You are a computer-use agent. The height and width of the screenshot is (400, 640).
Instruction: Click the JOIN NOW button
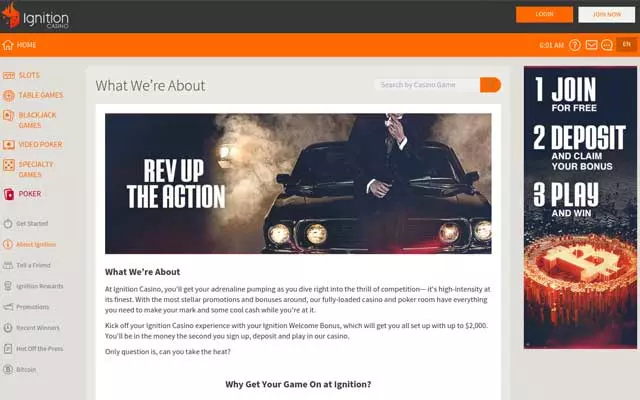pyautogui.click(x=606, y=14)
